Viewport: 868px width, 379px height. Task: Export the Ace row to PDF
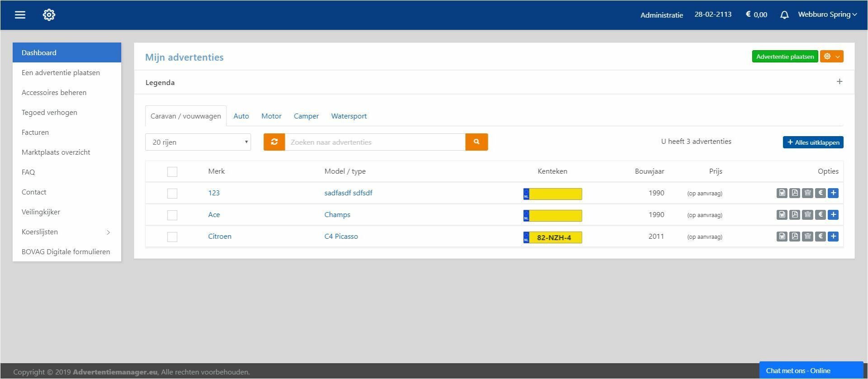click(794, 215)
